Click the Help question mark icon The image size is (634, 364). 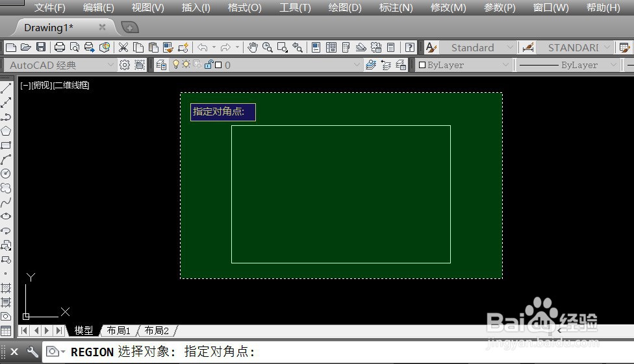pos(410,47)
